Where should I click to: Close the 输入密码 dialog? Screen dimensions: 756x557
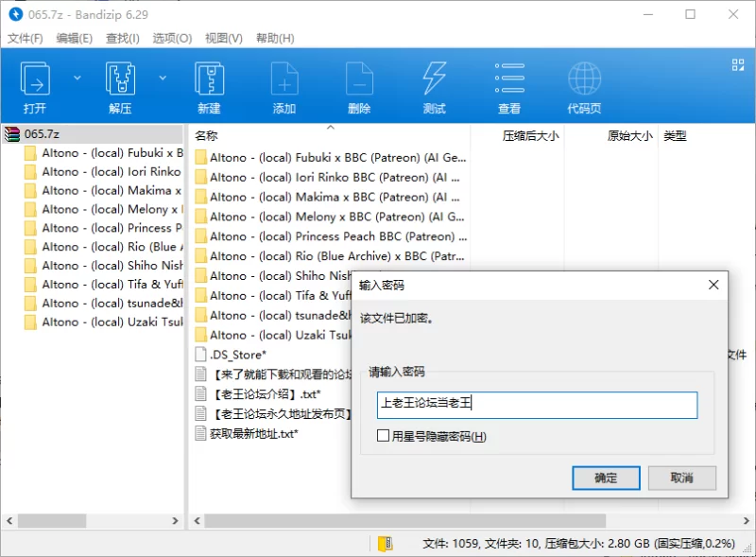point(713,285)
